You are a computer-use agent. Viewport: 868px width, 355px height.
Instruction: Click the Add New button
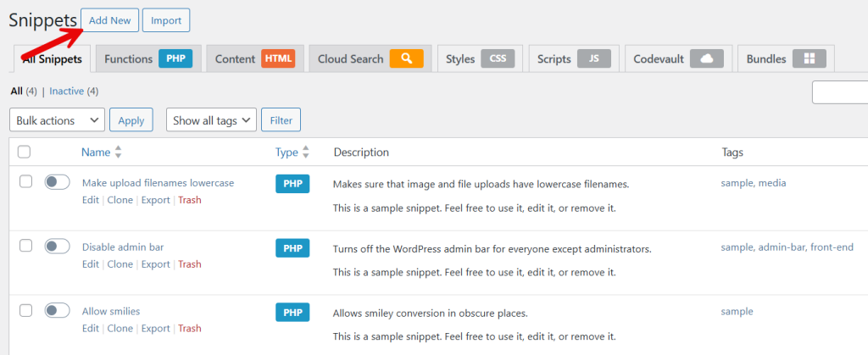pos(108,20)
